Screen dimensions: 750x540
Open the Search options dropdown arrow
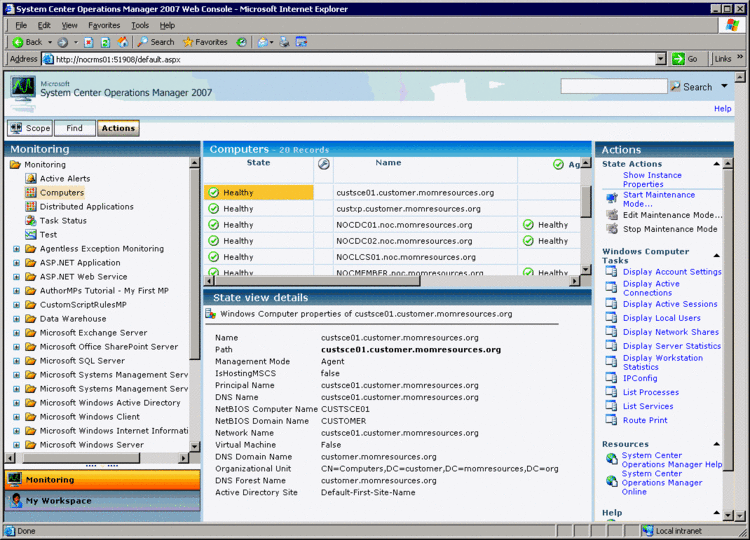(x=724, y=87)
